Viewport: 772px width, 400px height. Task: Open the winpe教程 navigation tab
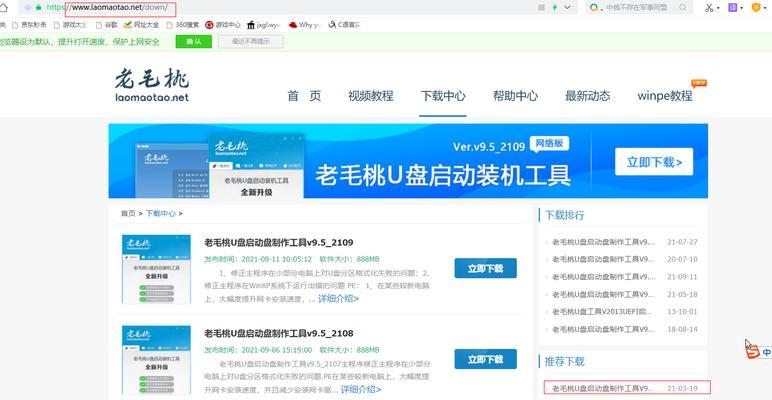click(x=665, y=96)
